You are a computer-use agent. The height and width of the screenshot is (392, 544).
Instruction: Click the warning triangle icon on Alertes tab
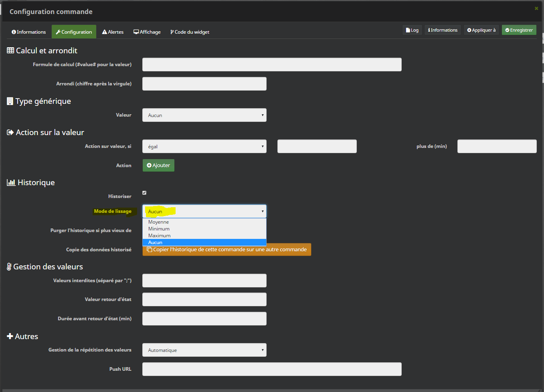point(105,32)
